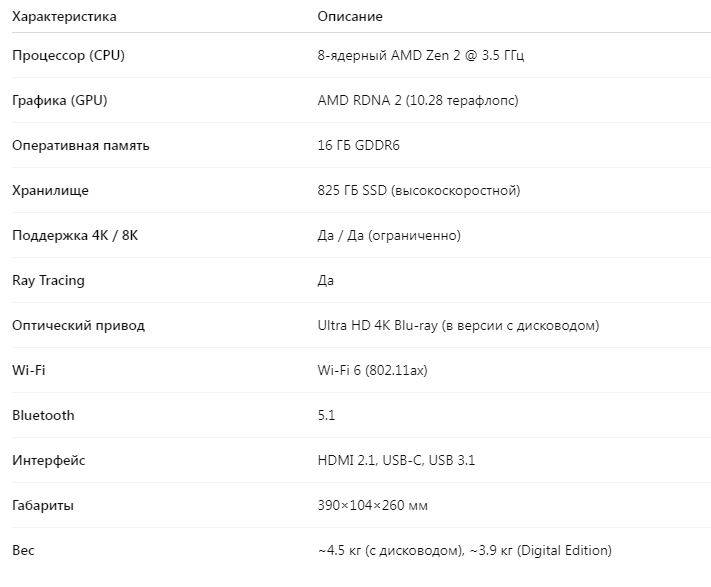The image size is (711, 587).
Task: Click the 'Характеристика' column header
Action: coord(64,17)
